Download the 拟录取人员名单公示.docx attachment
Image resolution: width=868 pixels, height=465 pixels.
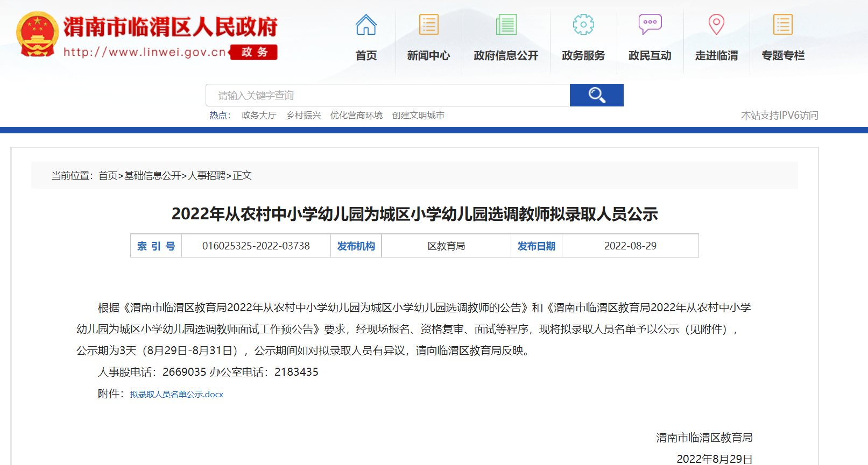(177, 394)
